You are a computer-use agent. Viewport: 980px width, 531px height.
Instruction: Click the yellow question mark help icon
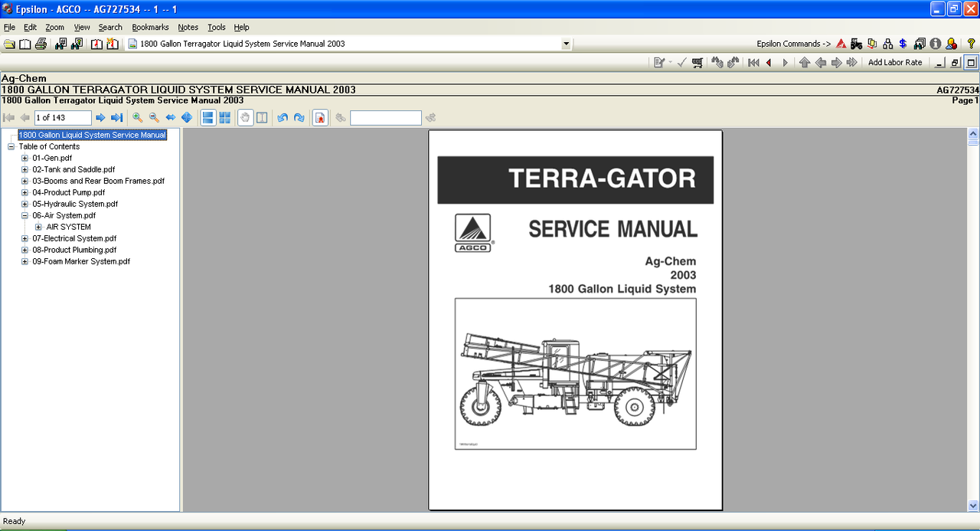(972, 44)
